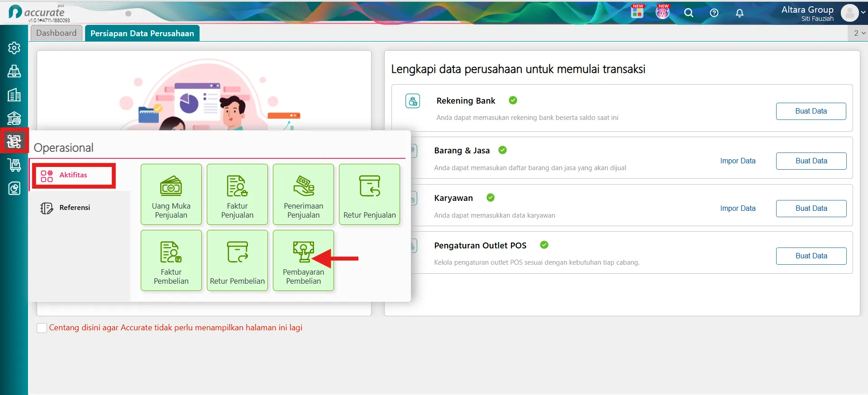Check 'Centang disini' hide page checkbox
The image size is (868, 395).
(42, 328)
